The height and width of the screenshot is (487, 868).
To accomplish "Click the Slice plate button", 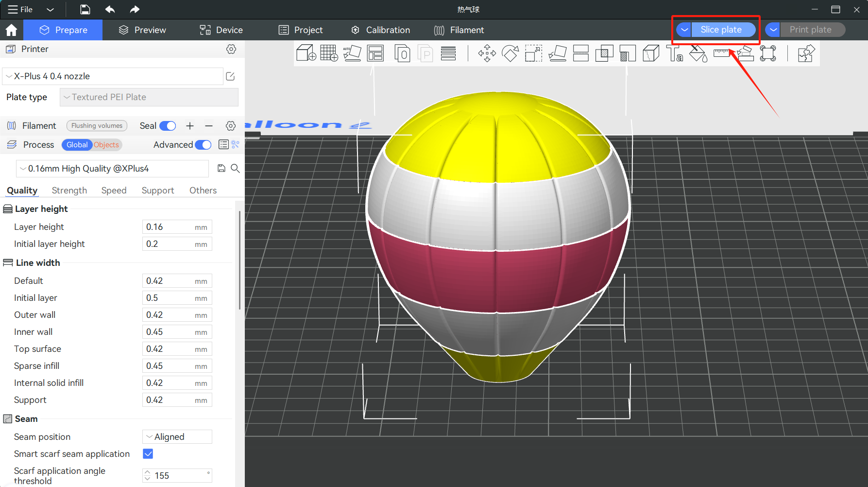I will [x=724, y=30].
